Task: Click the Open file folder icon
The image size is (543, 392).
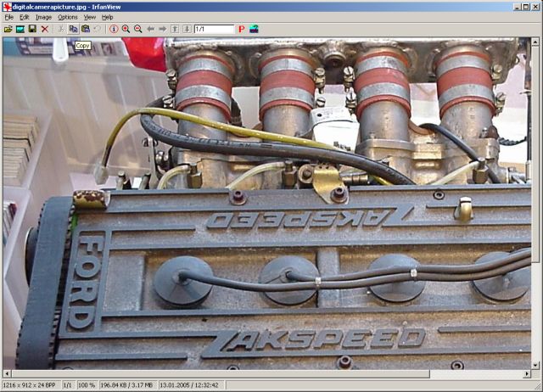Action: click(x=8, y=29)
